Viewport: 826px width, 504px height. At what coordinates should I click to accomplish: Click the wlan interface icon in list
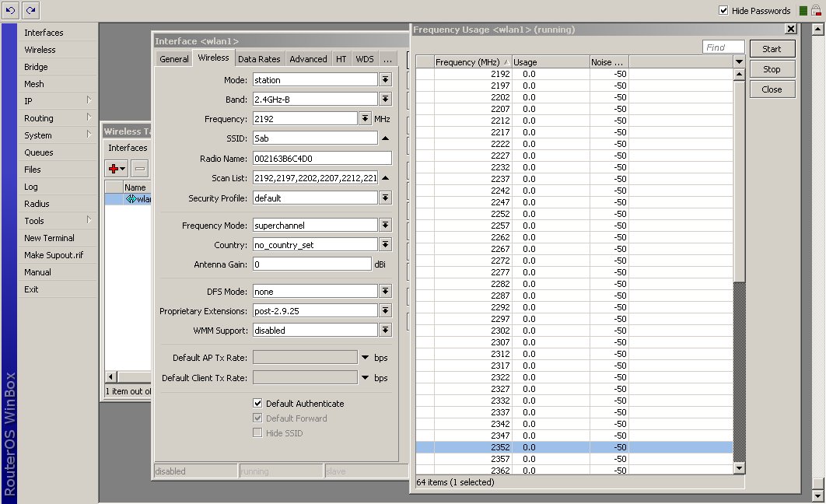pos(131,199)
